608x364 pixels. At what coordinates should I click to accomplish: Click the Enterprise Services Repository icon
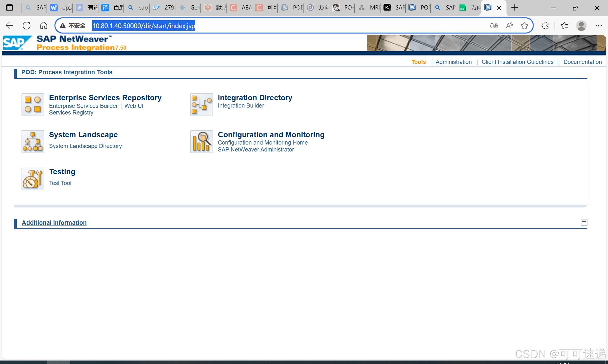(x=33, y=105)
